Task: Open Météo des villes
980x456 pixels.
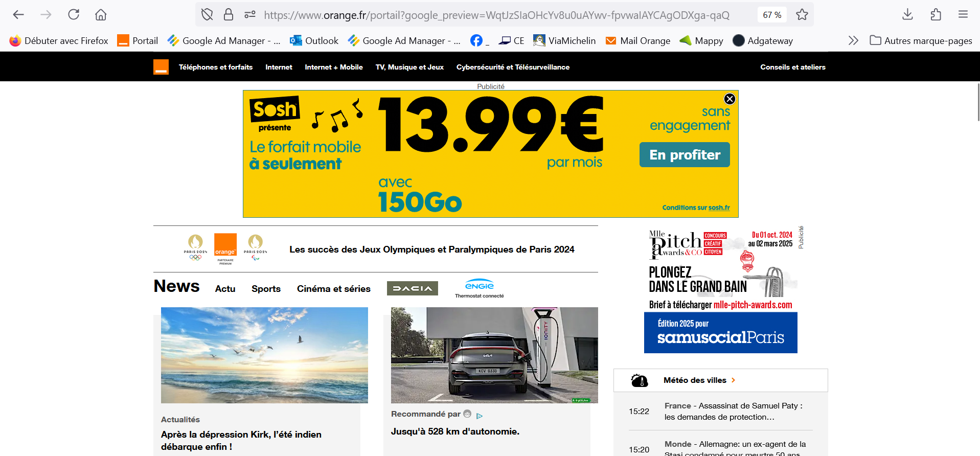Action: [x=695, y=380]
